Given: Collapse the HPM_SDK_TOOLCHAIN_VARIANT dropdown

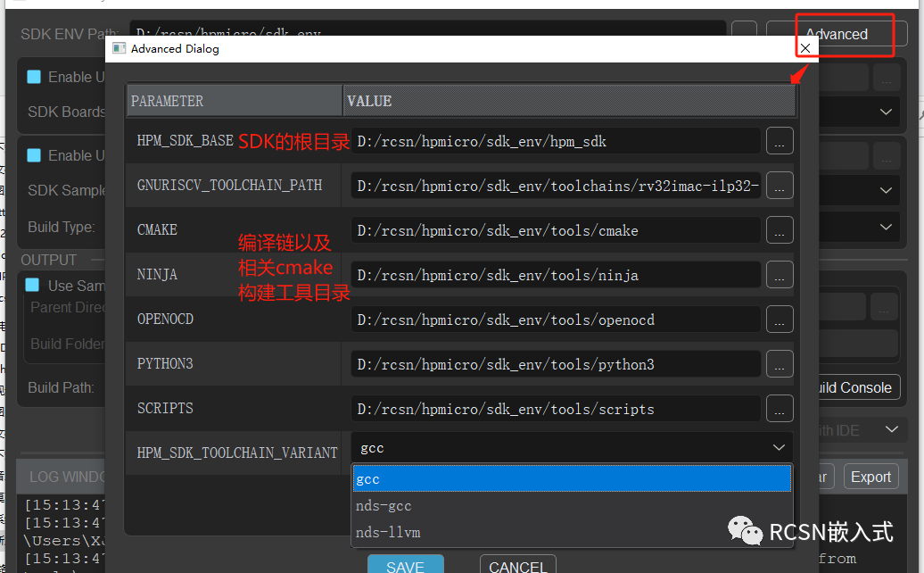Looking at the screenshot, I should tap(778, 448).
